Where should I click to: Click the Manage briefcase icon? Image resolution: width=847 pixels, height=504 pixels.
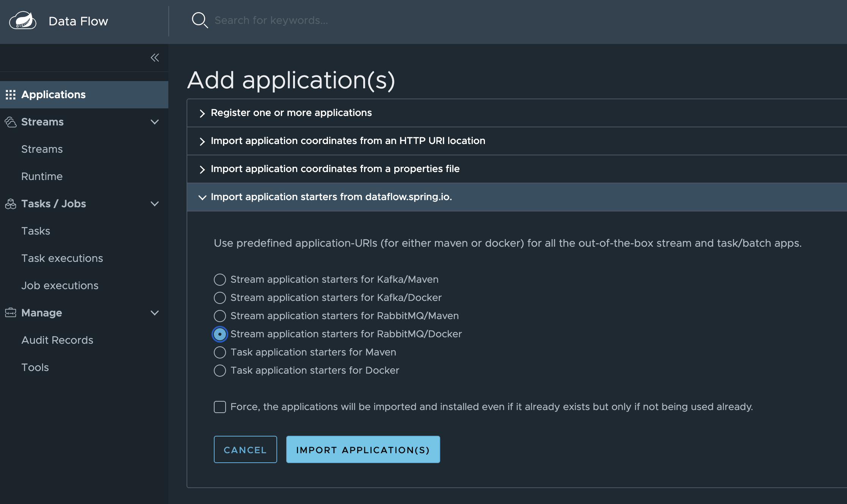11,313
